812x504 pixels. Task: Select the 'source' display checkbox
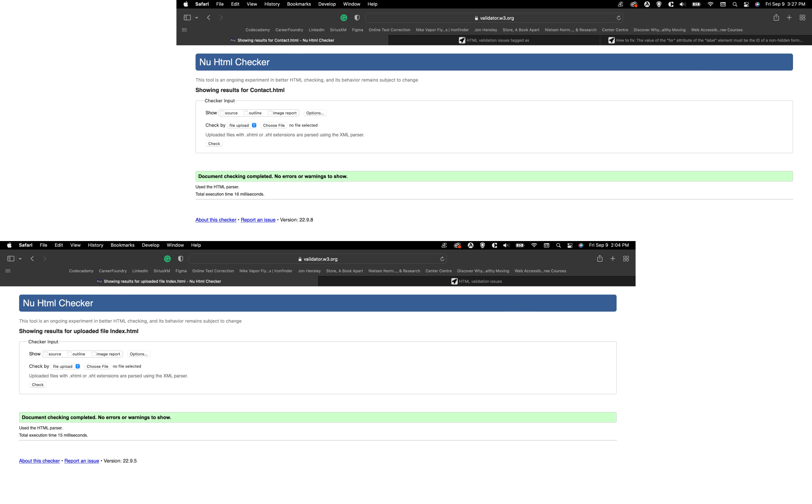[x=222, y=112]
